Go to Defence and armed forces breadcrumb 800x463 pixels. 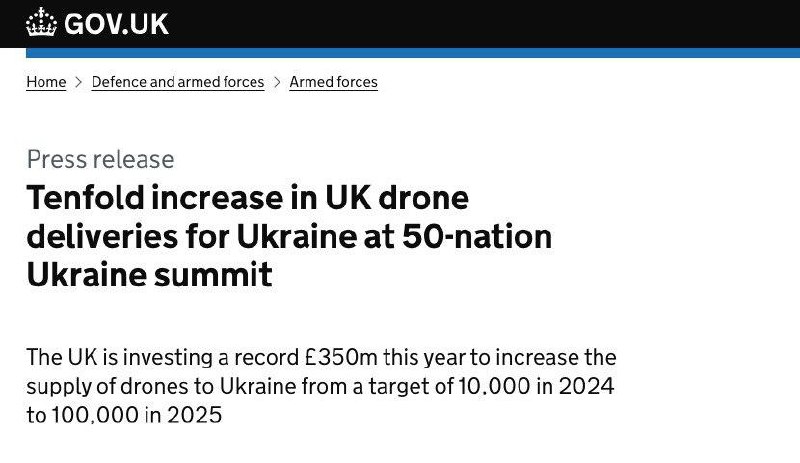pos(178,82)
